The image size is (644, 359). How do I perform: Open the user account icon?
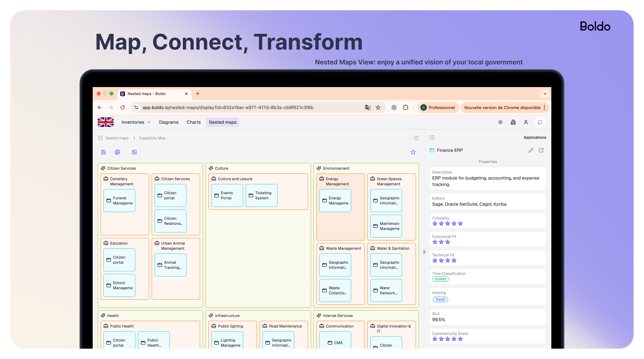pyautogui.click(x=526, y=122)
